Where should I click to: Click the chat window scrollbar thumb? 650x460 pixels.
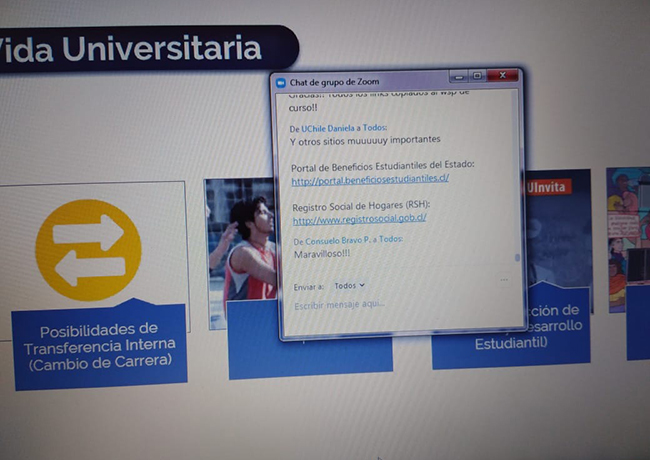(x=517, y=258)
